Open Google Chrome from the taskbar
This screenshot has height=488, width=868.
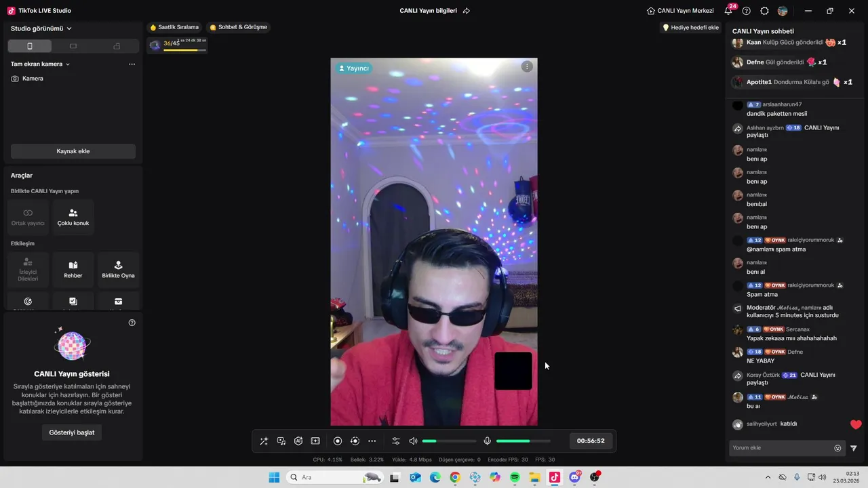[455, 477]
